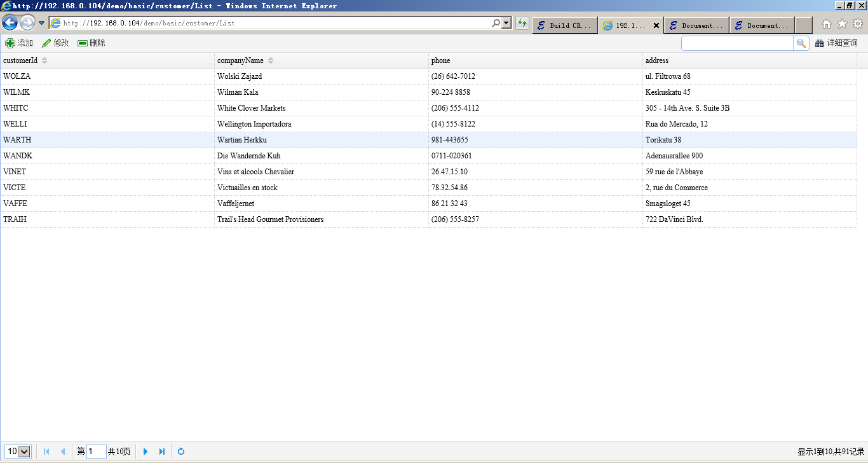Click the magnifier search icon
The height and width of the screenshot is (463, 868).
tap(801, 43)
